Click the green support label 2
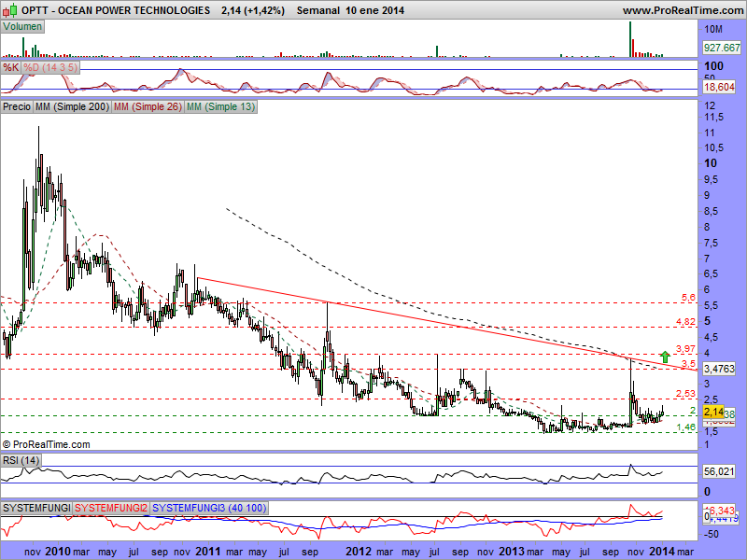The width and height of the screenshot is (747, 560). point(693,411)
